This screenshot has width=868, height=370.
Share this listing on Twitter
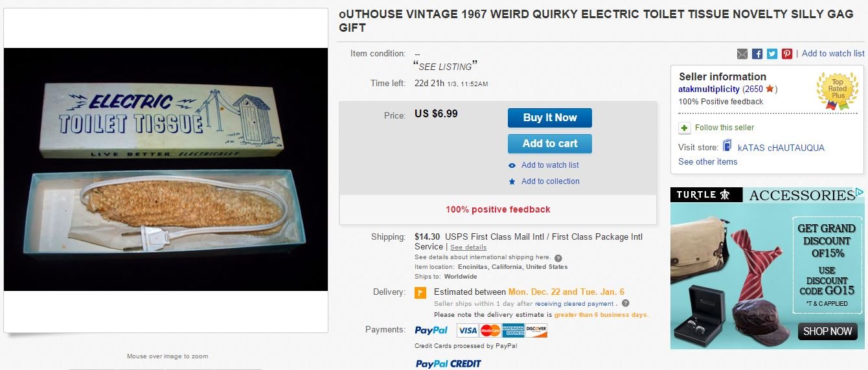[772, 54]
